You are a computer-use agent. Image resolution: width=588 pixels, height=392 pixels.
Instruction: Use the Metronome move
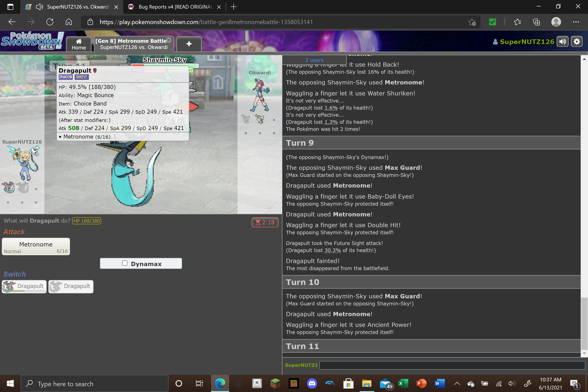pyautogui.click(x=36, y=247)
